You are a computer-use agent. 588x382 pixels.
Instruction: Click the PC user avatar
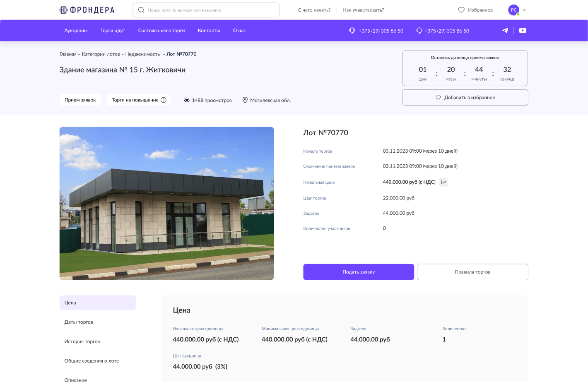pyautogui.click(x=513, y=10)
